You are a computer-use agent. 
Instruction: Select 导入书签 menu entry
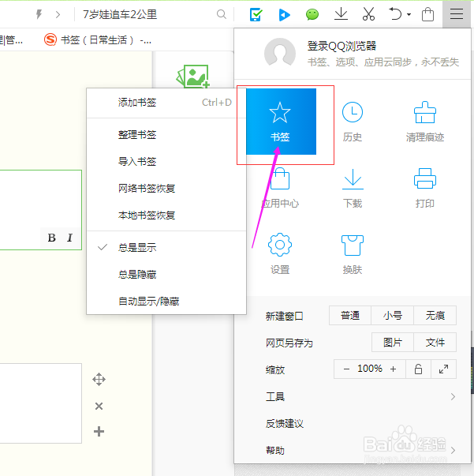(166, 162)
